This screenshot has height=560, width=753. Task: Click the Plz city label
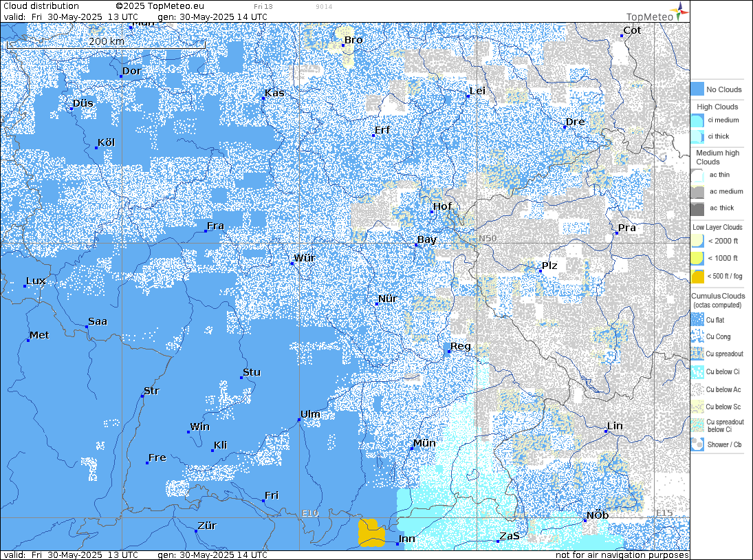pos(549,266)
